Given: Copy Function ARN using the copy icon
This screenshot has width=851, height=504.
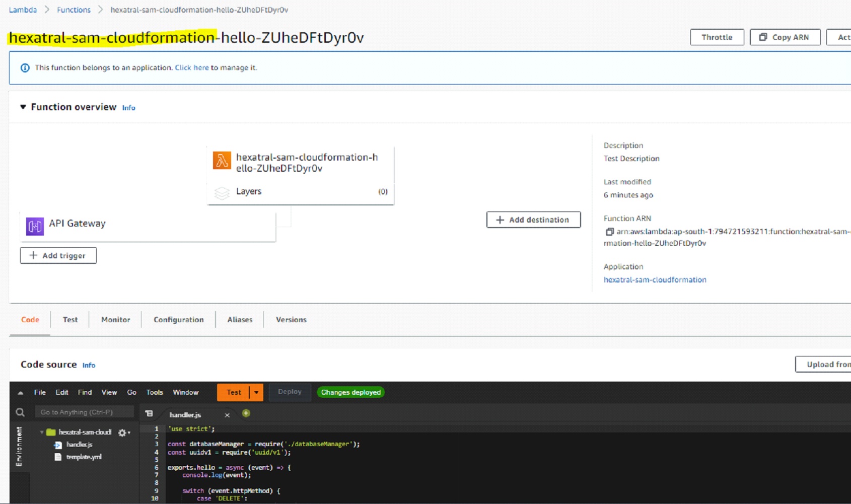Looking at the screenshot, I should pos(609,232).
